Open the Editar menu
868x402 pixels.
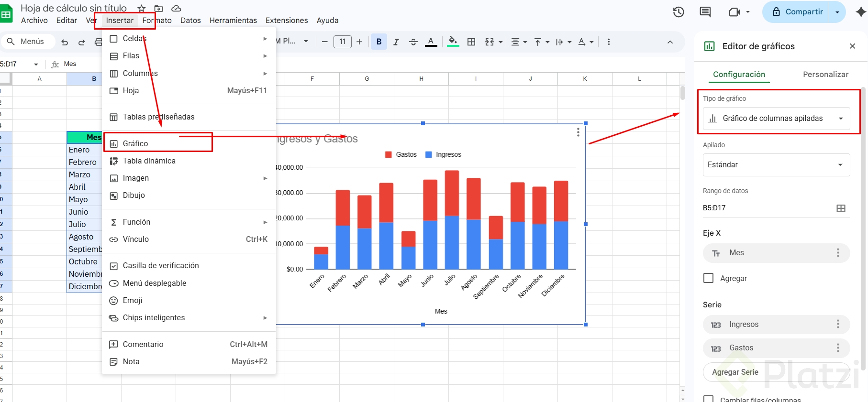pos(67,21)
